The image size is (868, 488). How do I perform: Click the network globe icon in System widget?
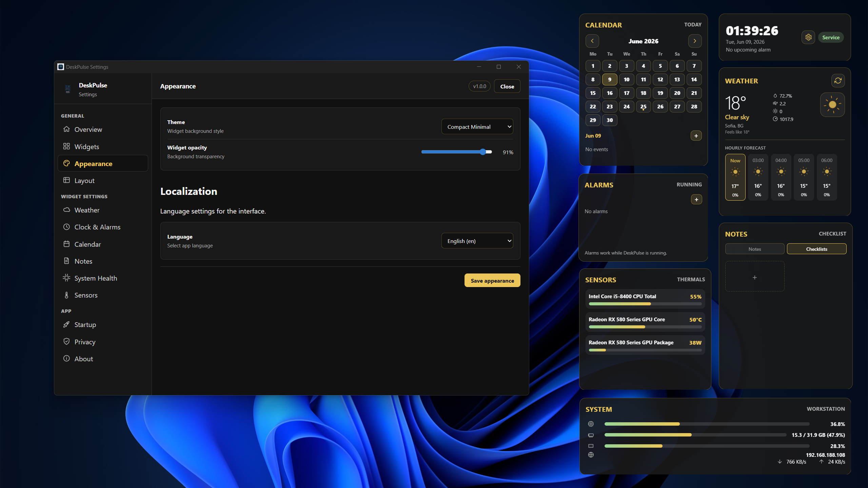[591, 455]
